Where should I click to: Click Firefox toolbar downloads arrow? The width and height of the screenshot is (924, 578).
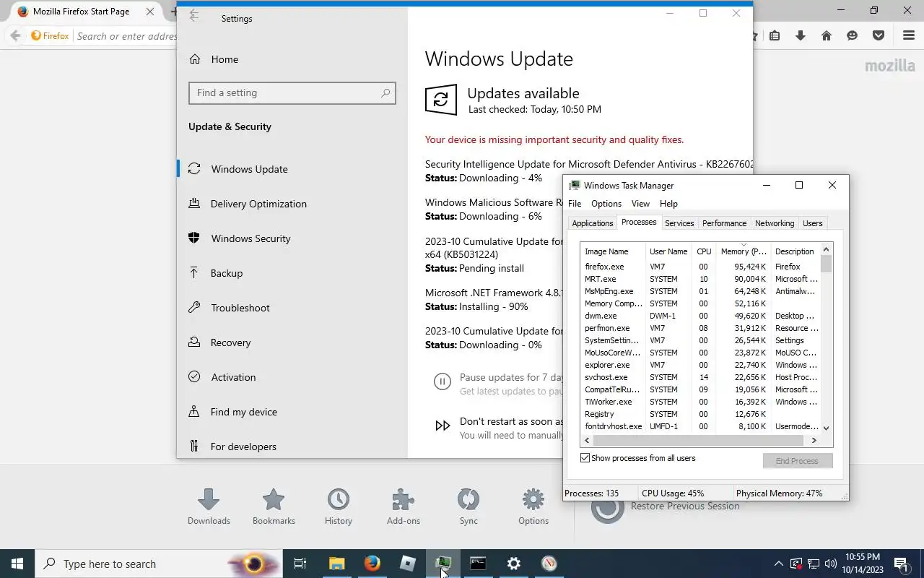801,35
